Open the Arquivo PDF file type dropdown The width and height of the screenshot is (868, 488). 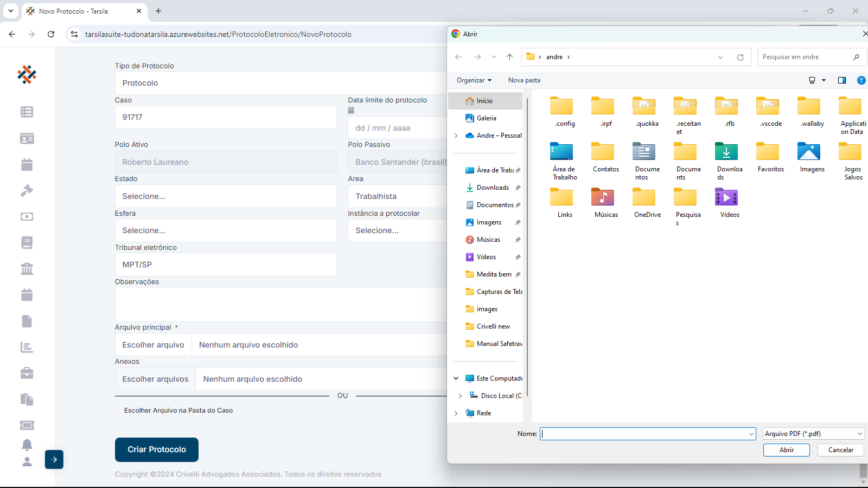click(x=813, y=434)
